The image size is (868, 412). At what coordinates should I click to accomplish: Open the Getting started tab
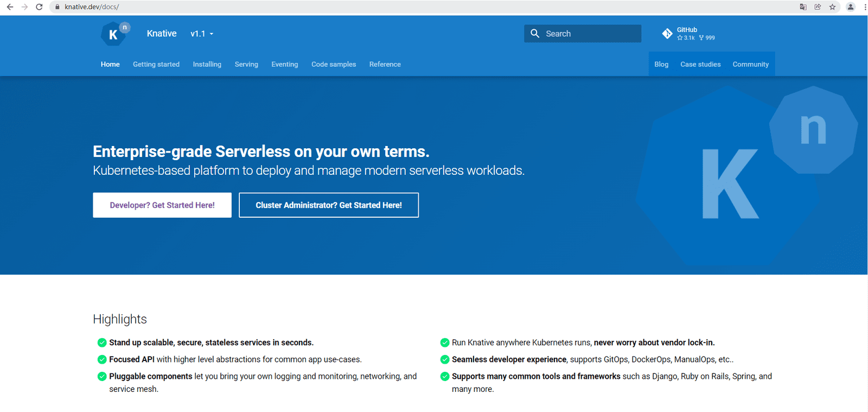coord(156,64)
